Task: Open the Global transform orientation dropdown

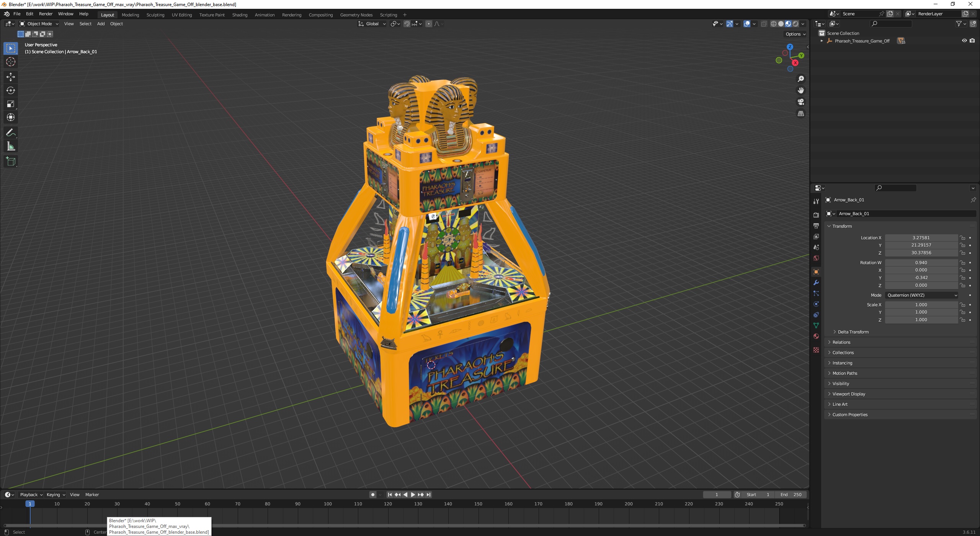Action: (x=372, y=24)
